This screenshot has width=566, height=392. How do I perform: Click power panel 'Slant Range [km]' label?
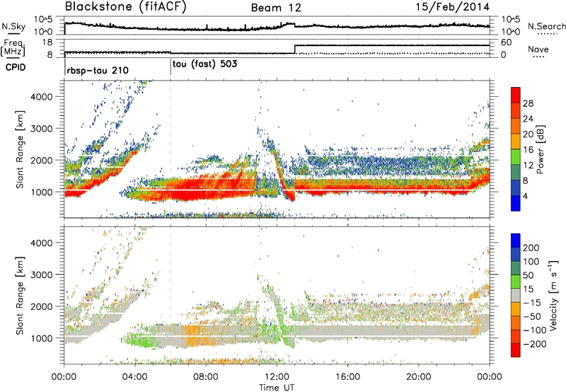(x=20, y=149)
